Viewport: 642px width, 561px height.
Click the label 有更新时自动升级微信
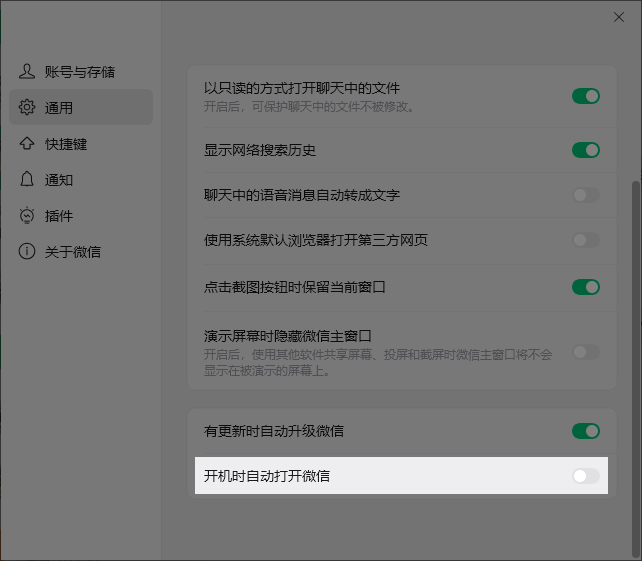[274, 431]
